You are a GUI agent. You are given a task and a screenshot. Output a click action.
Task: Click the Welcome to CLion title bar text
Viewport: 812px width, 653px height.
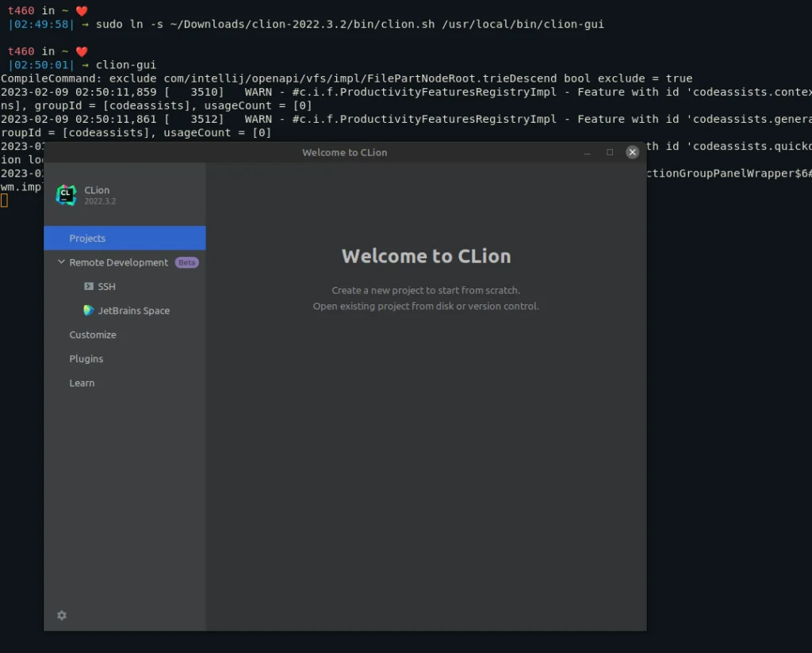344,152
